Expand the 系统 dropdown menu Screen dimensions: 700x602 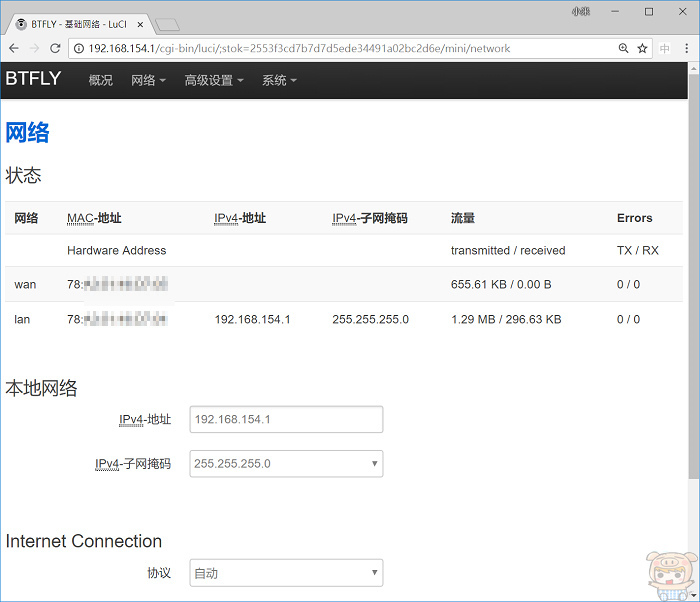click(x=279, y=81)
